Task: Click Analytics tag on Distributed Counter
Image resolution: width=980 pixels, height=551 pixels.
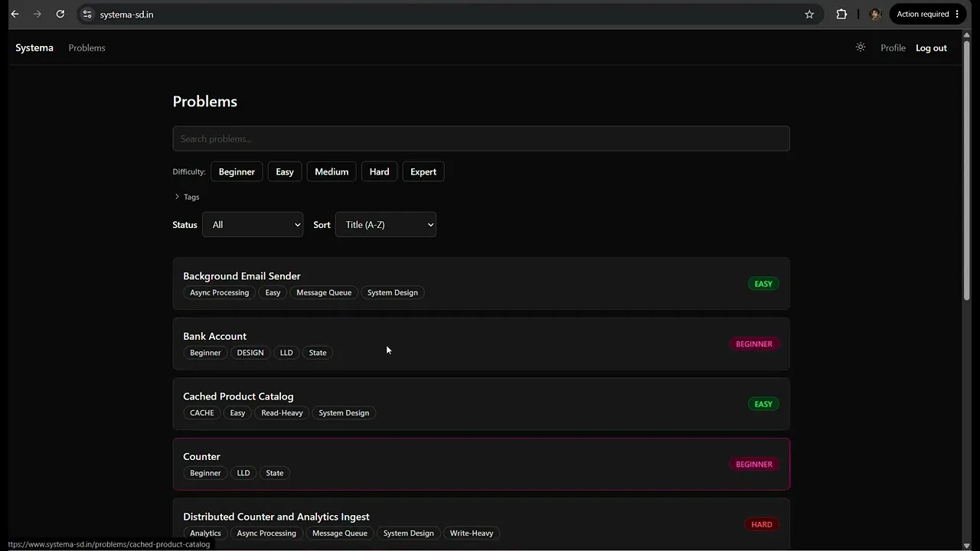Action: (205, 533)
